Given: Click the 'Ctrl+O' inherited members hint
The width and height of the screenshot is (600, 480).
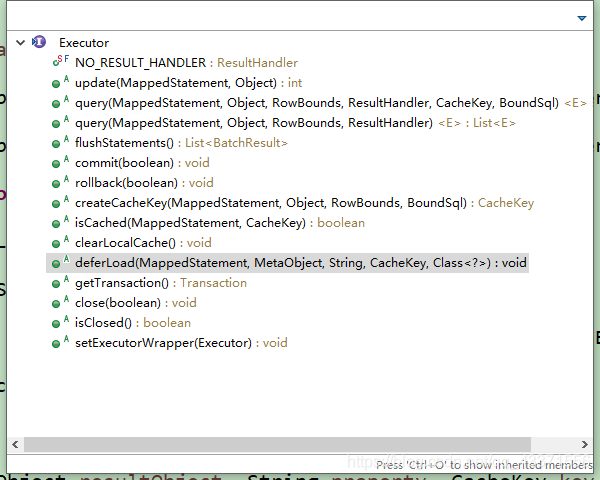Looking at the screenshot, I should [x=484, y=465].
